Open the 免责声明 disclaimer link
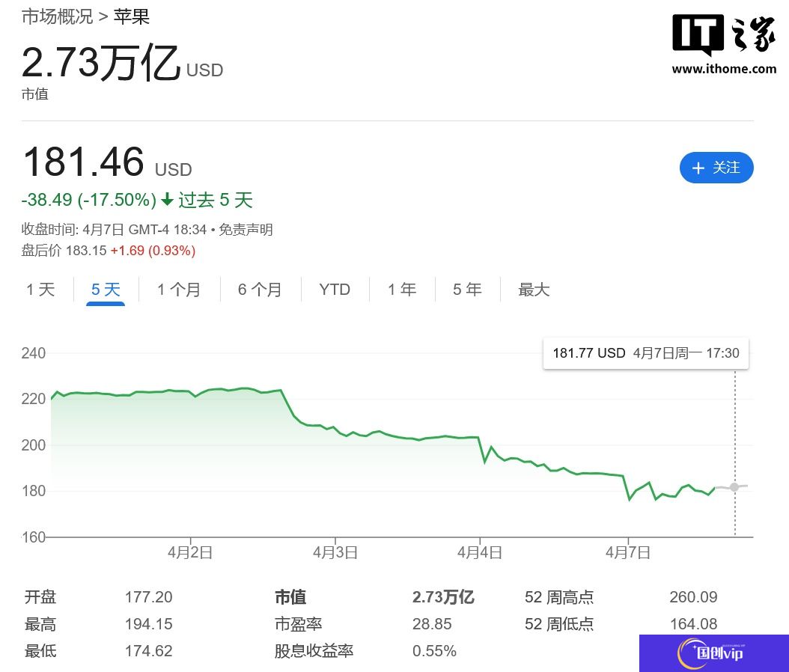The width and height of the screenshot is (789, 672). click(x=246, y=230)
